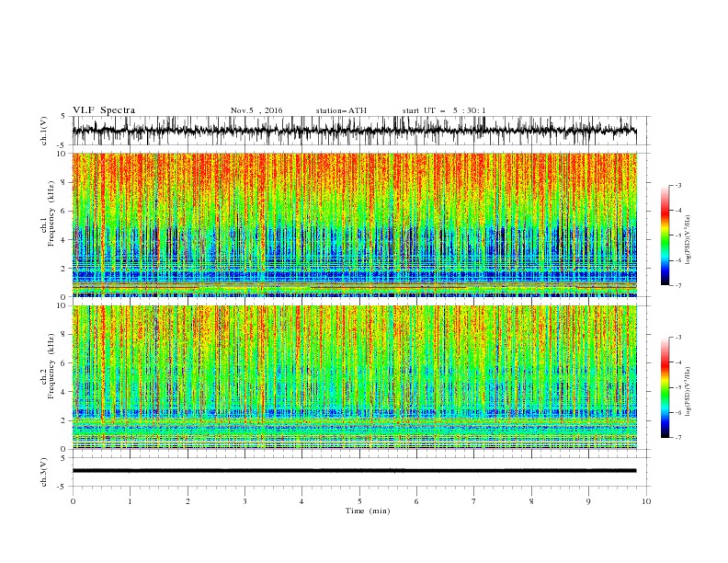Click the ch.1 spectrogram plot area
Viewport: 728px width, 563px height.
click(x=355, y=224)
